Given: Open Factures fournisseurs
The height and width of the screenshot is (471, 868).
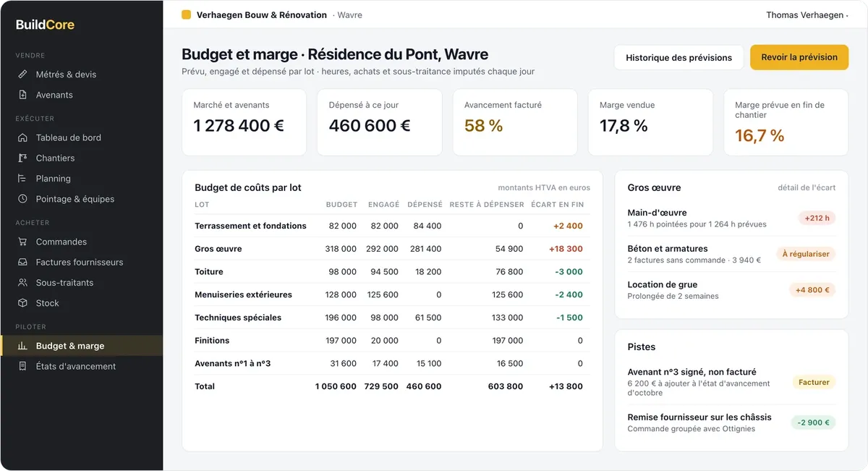Looking at the screenshot, I should (82, 262).
